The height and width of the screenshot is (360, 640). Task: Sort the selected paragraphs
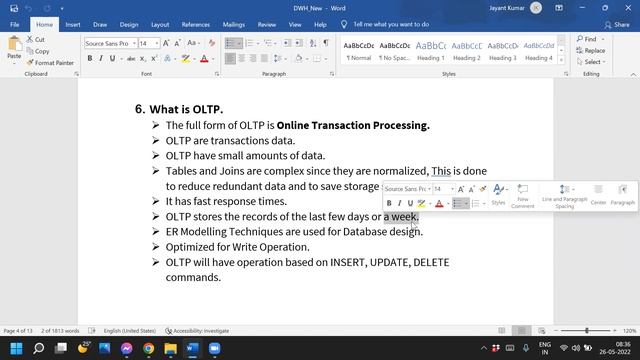[313, 43]
